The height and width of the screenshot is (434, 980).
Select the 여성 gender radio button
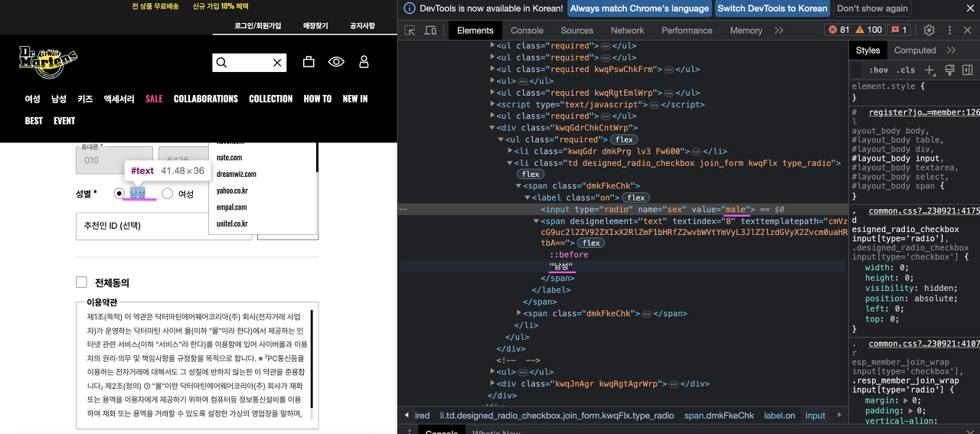(168, 194)
